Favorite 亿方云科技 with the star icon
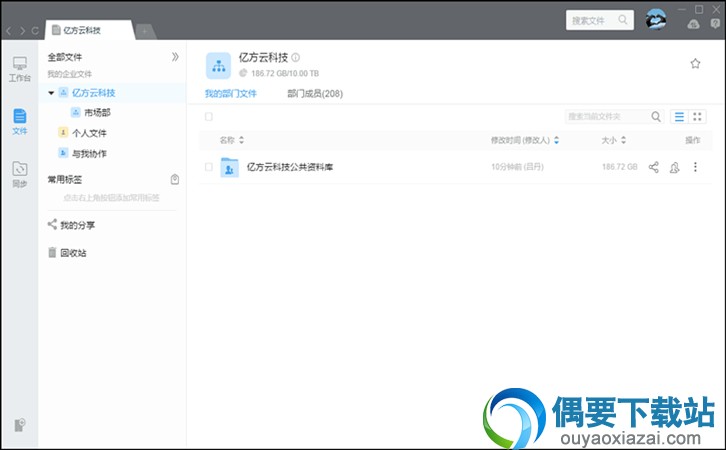This screenshot has width=726, height=450. [x=695, y=63]
